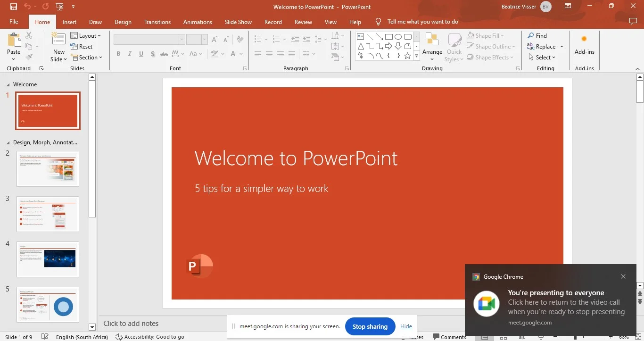Viewport: 644px width, 341px height.
Task: Expand the Shape Effects dropdown
Action: coord(490,57)
